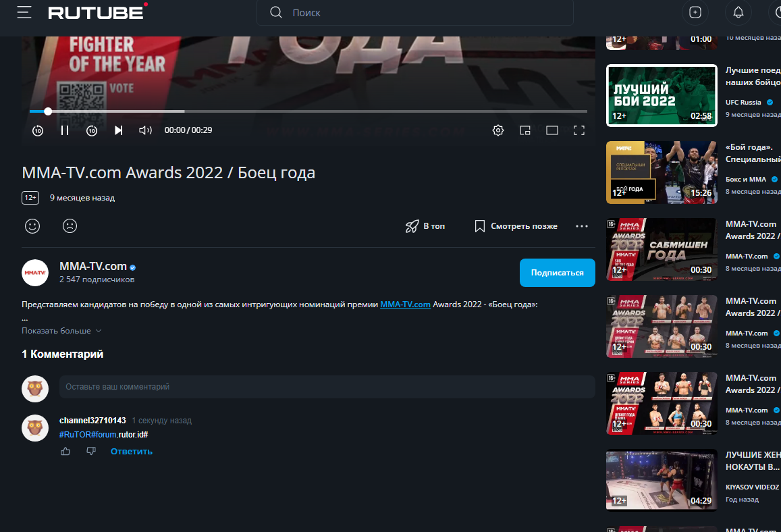
Task: Click the 1 Комментарий heading
Action: click(62, 354)
